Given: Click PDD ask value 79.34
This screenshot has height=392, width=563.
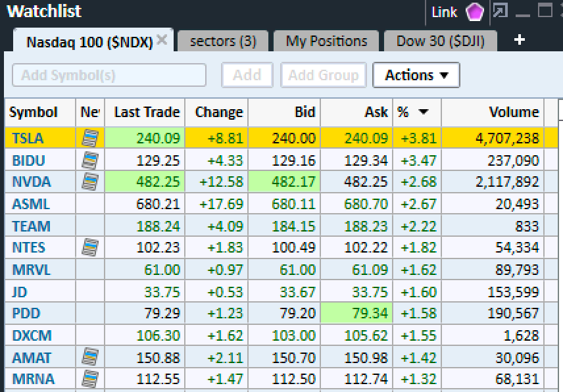Looking at the screenshot, I should tap(370, 313).
